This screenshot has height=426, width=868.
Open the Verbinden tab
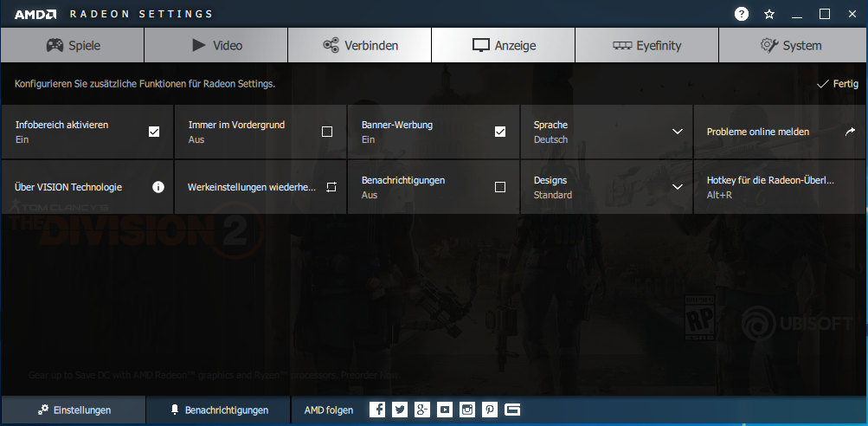pos(360,45)
